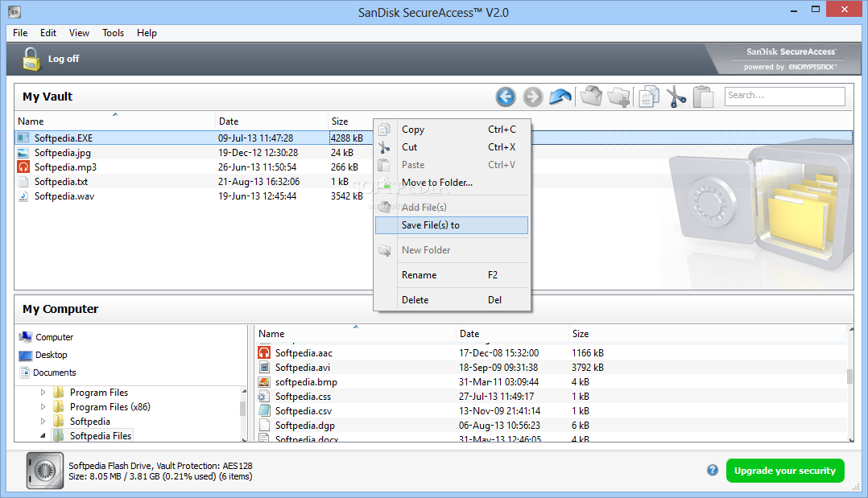Choose Copy in the context menu

(452, 130)
